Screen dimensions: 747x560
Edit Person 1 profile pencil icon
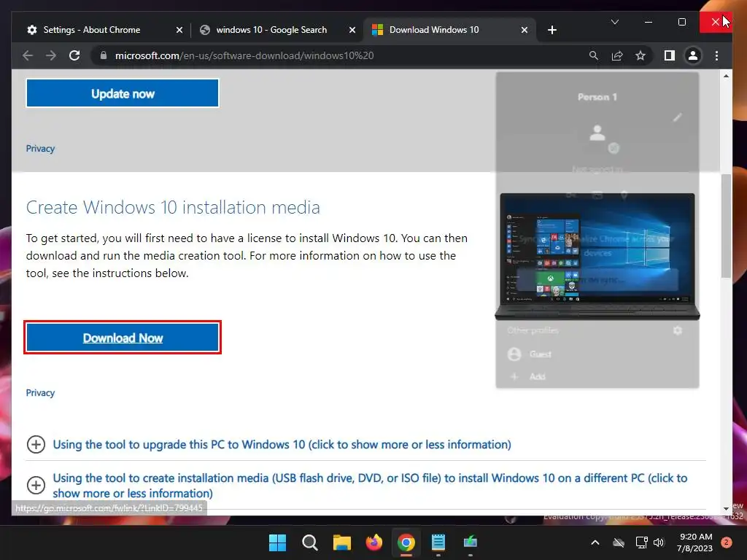coord(678,117)
